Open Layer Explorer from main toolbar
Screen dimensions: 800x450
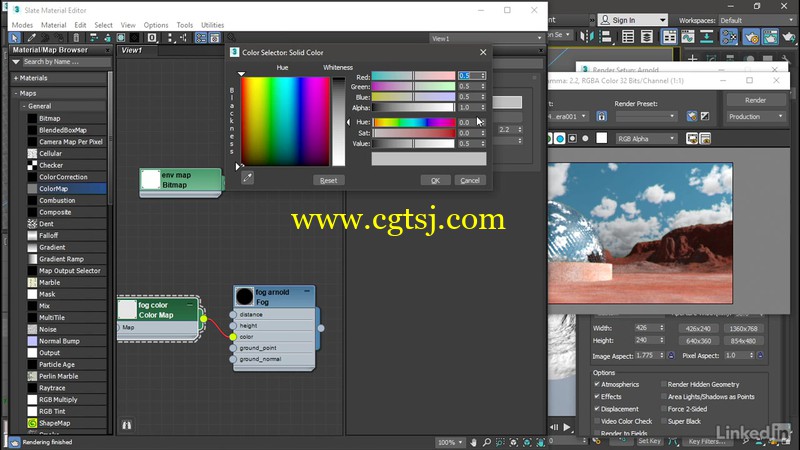647,36
